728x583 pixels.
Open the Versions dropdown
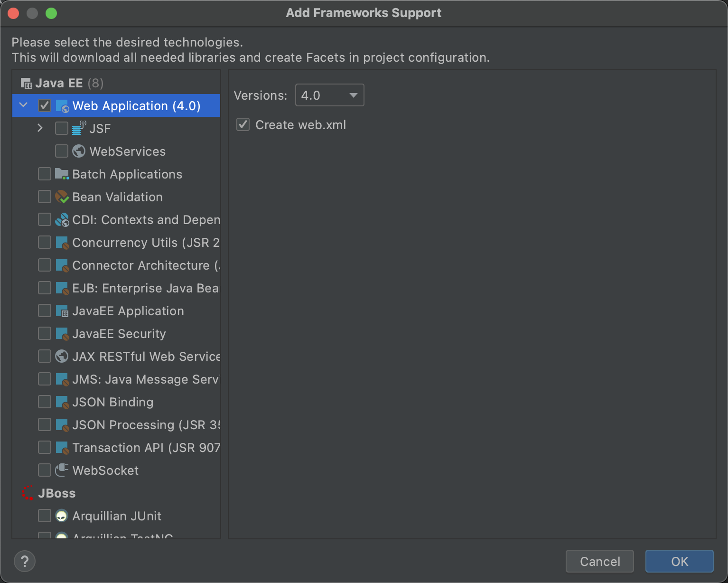[329, 95]
